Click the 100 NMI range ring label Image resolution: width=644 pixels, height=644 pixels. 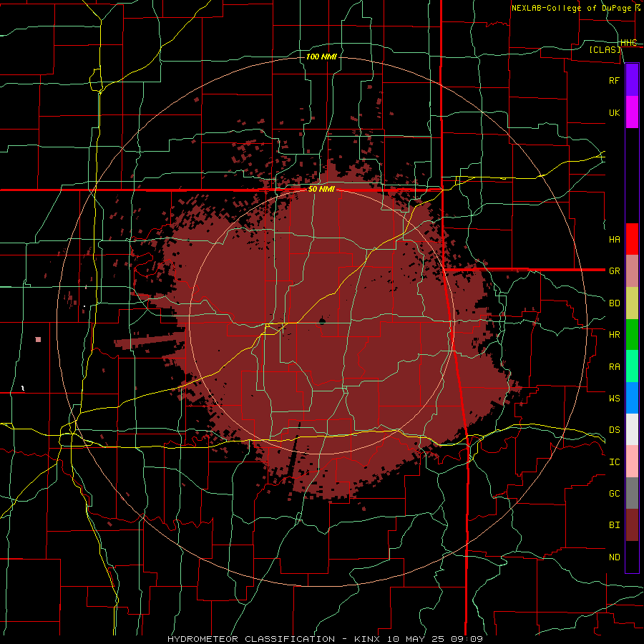click(321, 57)
